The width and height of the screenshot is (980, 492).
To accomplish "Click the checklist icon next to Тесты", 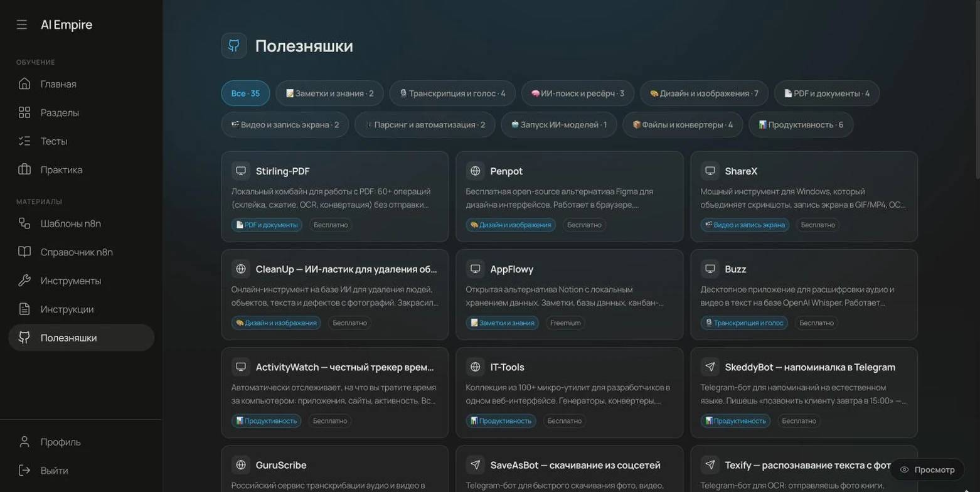I will [x=24, y=141].
